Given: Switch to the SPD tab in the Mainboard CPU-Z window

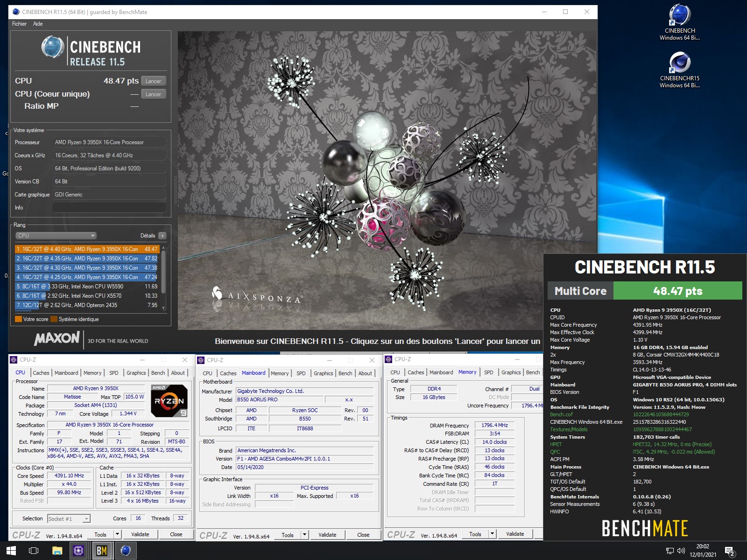Looking at the screenshot, I should pyautogui.click(x=301, y=373).
